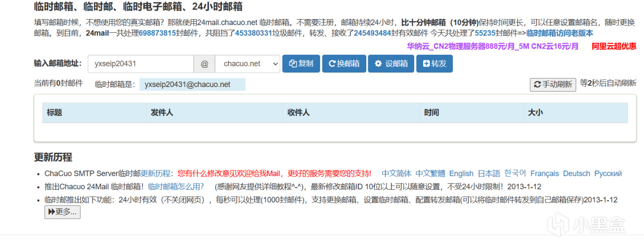The height and width of the screenshot is (244, 644).
Task: Open the 华纳云 CN2 server ad link
Action: pos(493,46)
